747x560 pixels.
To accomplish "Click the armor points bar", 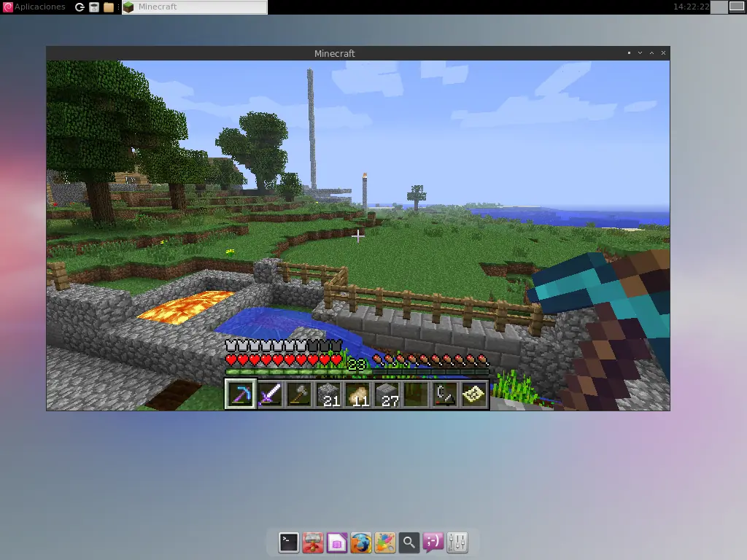I will click(x=284, y=345).
